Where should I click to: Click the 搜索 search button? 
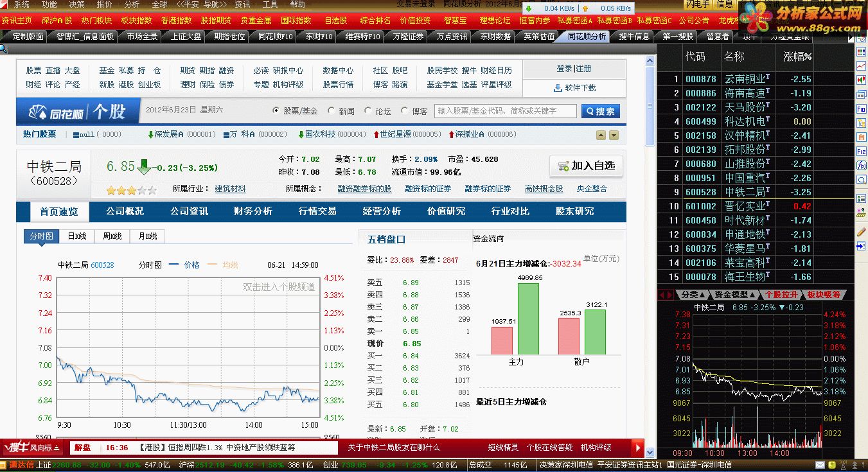click(601, 111)
